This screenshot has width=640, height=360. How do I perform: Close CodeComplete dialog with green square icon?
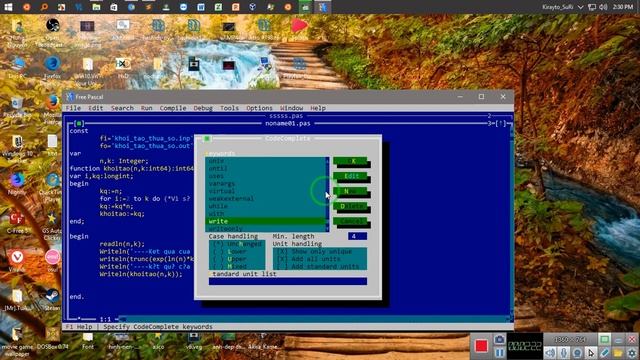pos(207,139)
